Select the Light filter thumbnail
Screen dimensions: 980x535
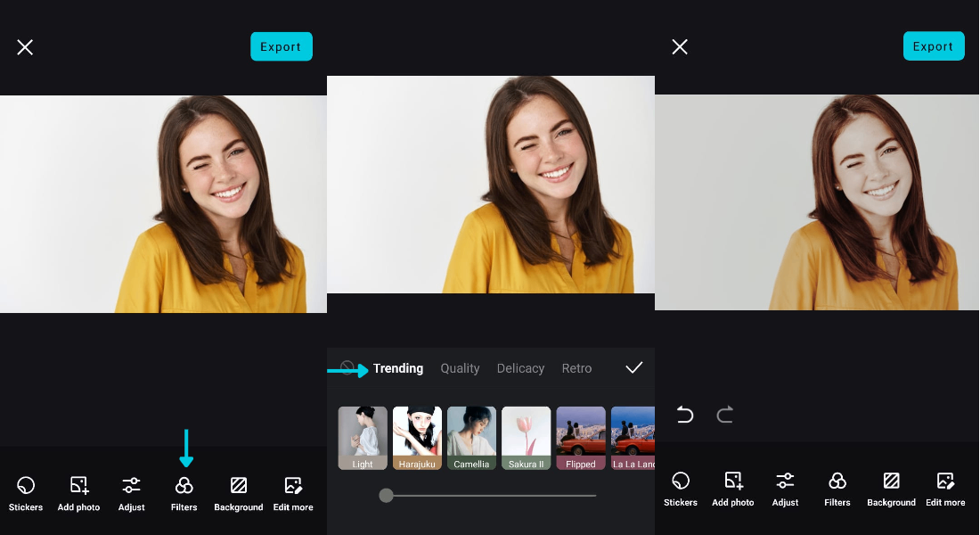(363, 438)
